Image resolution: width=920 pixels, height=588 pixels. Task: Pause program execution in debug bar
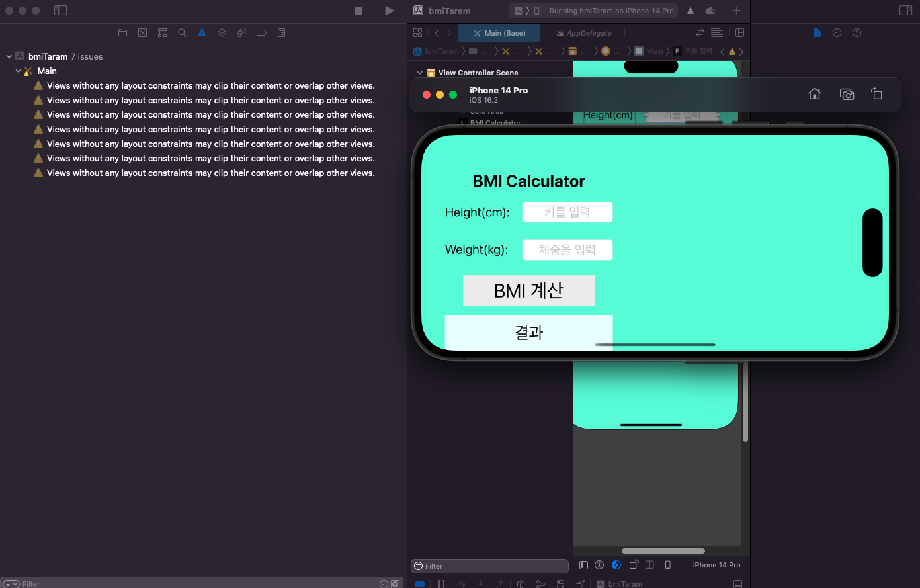click(x=440, y=584)
